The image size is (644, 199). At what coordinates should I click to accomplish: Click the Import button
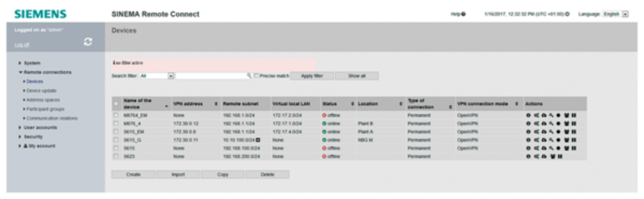(178, 174)
